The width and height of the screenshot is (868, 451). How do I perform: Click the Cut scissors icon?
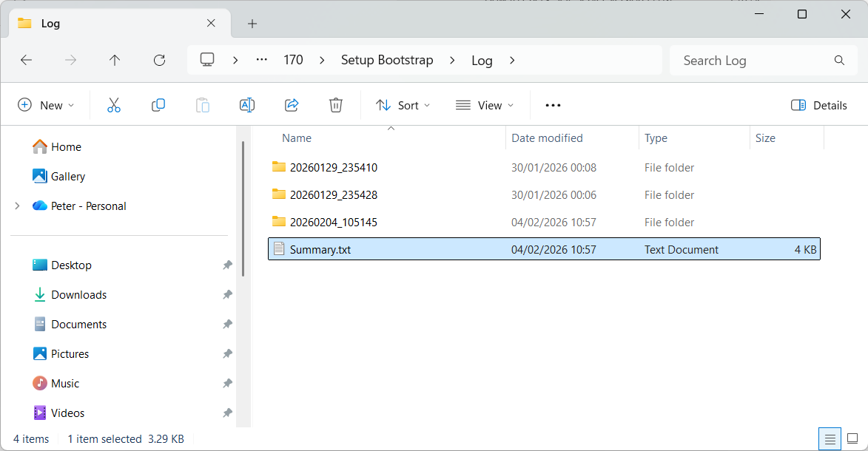point(113,105)
